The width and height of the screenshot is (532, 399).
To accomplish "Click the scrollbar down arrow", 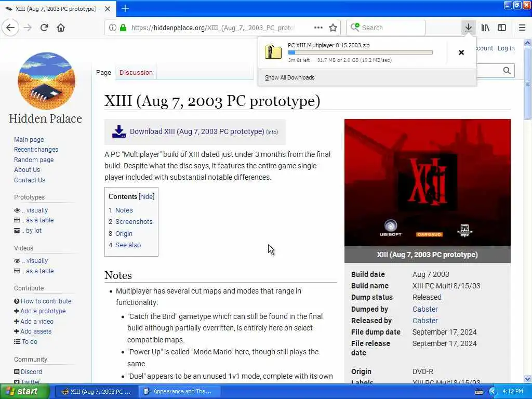I will pos(527,379).
